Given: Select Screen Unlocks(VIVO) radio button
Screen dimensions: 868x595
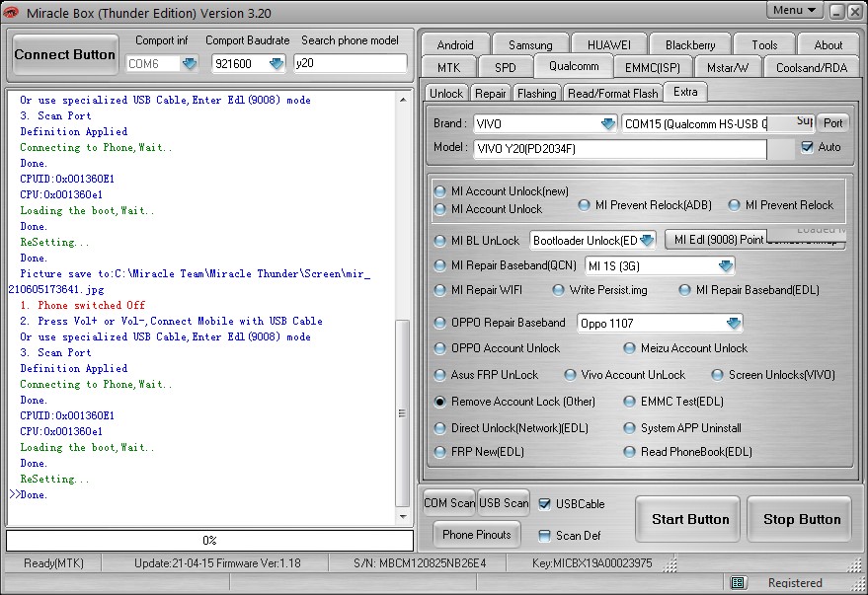Looking at the screenshot, I should click(x=718, y=375).
